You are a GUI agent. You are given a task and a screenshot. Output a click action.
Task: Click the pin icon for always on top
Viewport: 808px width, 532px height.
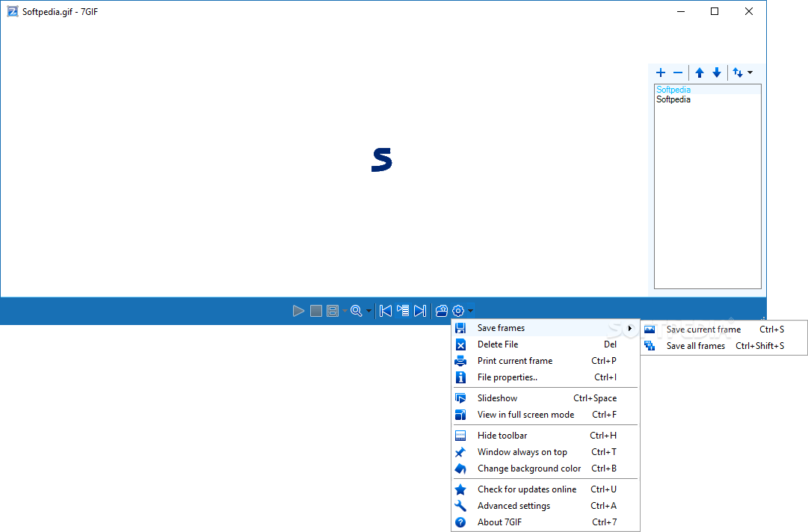(460, 452)
